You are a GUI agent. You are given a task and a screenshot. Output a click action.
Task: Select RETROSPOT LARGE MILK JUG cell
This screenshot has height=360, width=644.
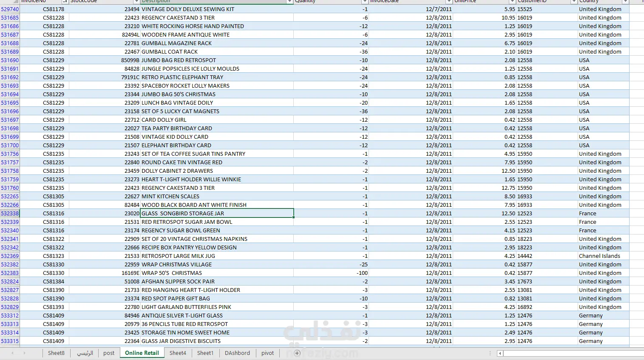click(x=217, y=256)
